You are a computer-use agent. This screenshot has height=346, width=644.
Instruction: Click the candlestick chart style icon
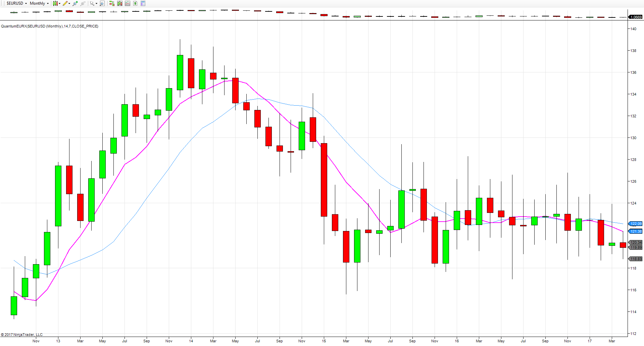(x=55, y=3)
